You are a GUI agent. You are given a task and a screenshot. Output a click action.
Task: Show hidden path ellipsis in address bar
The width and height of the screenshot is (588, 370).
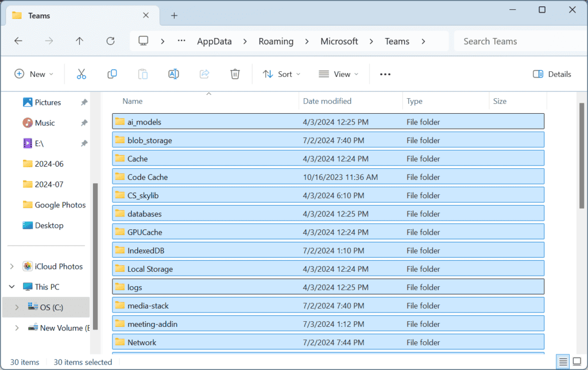tap(181, 41)
